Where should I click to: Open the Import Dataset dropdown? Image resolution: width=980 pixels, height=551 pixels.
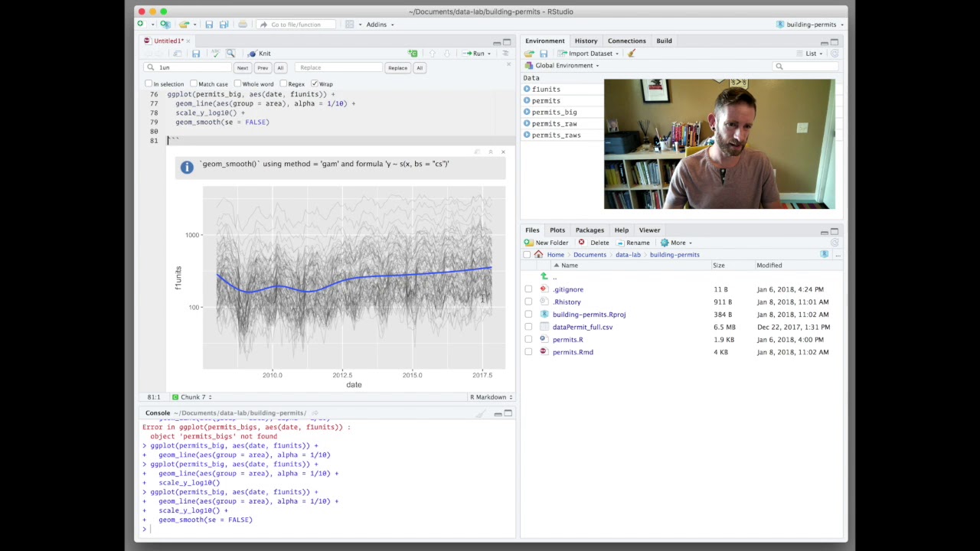(588, 54)
